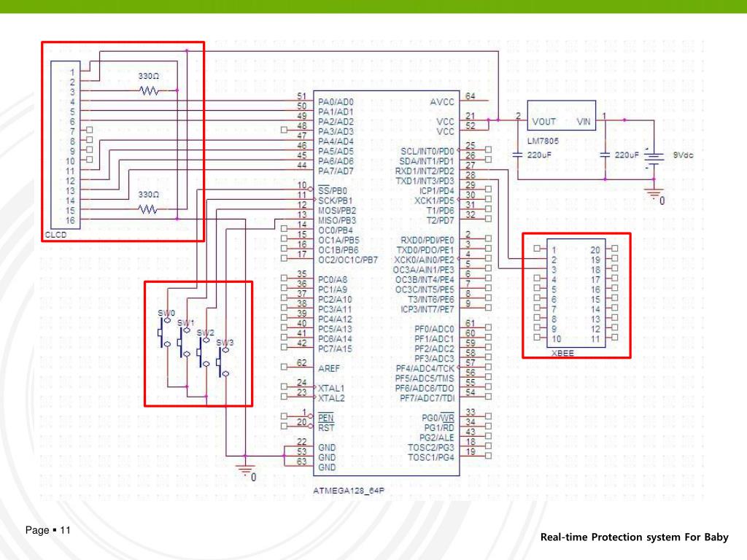Select the PG2/ALE pin label

tap(436, 437)
